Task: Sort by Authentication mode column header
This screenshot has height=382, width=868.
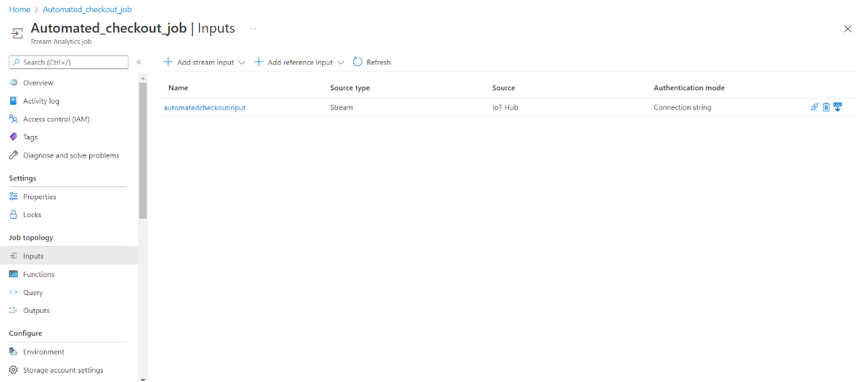Action: coord(689,88)
